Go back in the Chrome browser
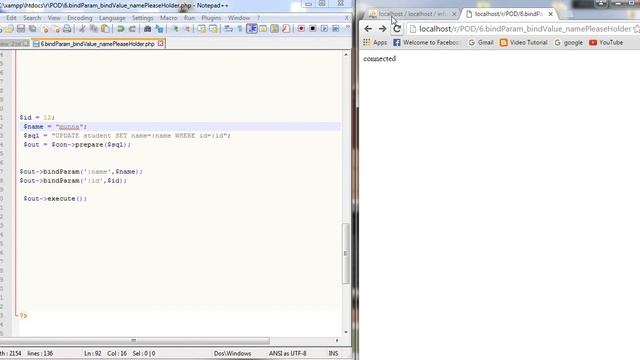The height and width of the screenshot is (360, 640). (x=368, y=29)
